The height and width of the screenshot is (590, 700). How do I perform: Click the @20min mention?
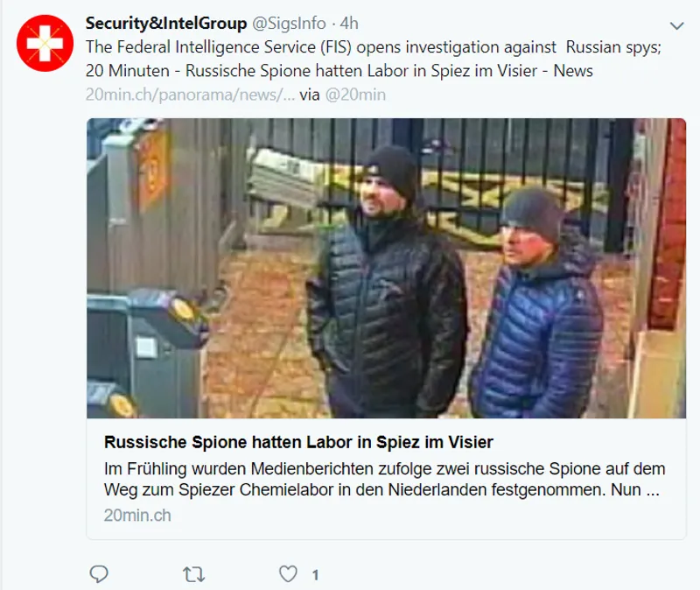(x=355, y=95)
